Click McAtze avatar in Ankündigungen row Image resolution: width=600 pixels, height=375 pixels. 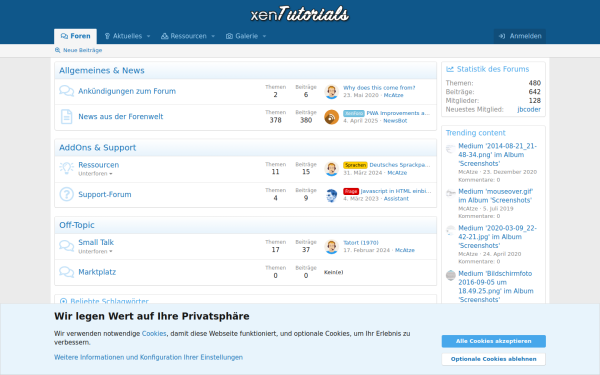pos(331,91)
